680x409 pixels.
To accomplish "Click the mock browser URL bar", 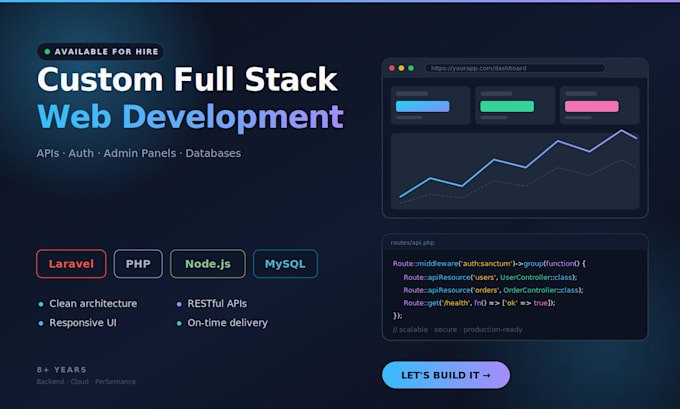I will (515, 68).
